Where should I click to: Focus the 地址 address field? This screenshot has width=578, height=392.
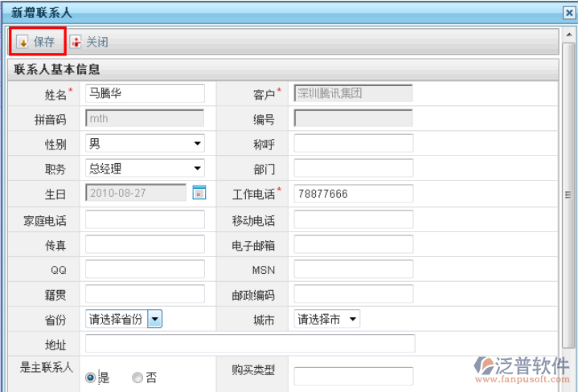click(x=249, y=344)
